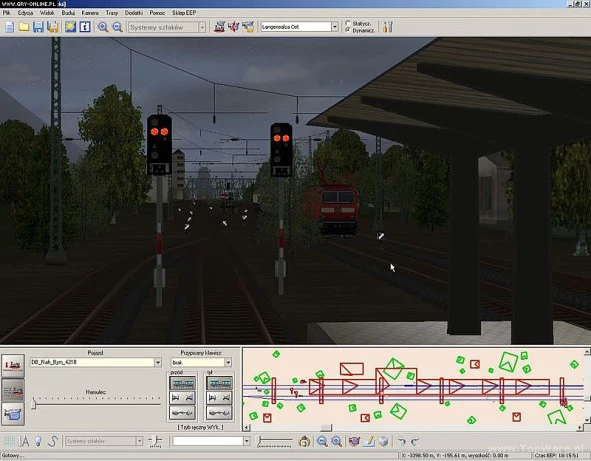This screenshot has height=461, width=591.
Task: Open the Przypisany klawisz 'brak' dropdown
Action: coord(228,362)
